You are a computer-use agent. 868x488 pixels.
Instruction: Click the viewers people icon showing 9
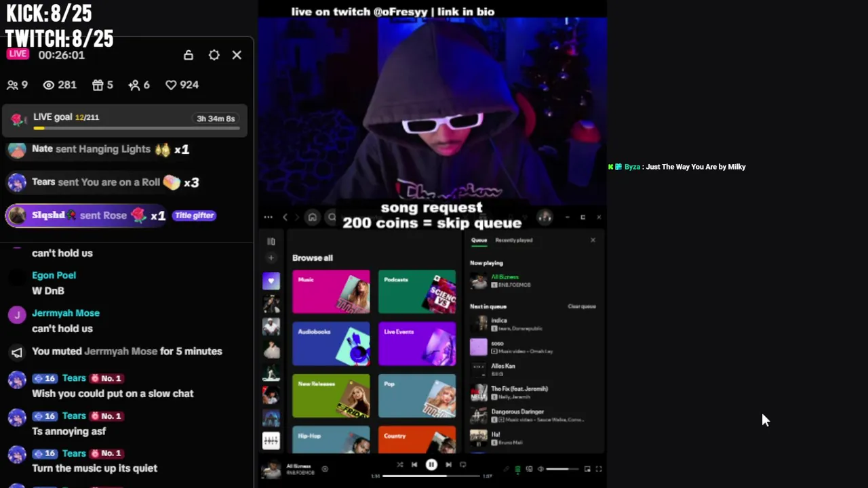(12, 85)
